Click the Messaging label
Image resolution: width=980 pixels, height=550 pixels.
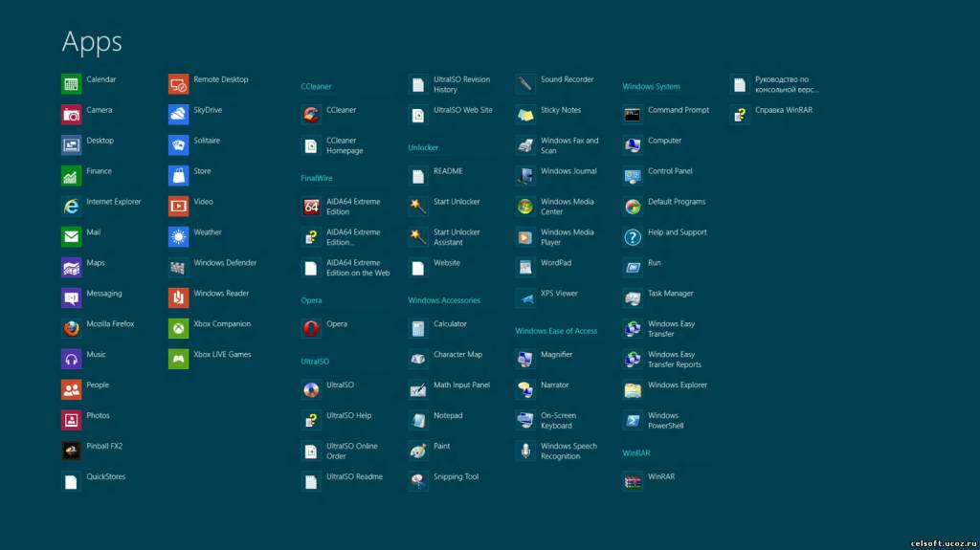click(x=103, y=293)
